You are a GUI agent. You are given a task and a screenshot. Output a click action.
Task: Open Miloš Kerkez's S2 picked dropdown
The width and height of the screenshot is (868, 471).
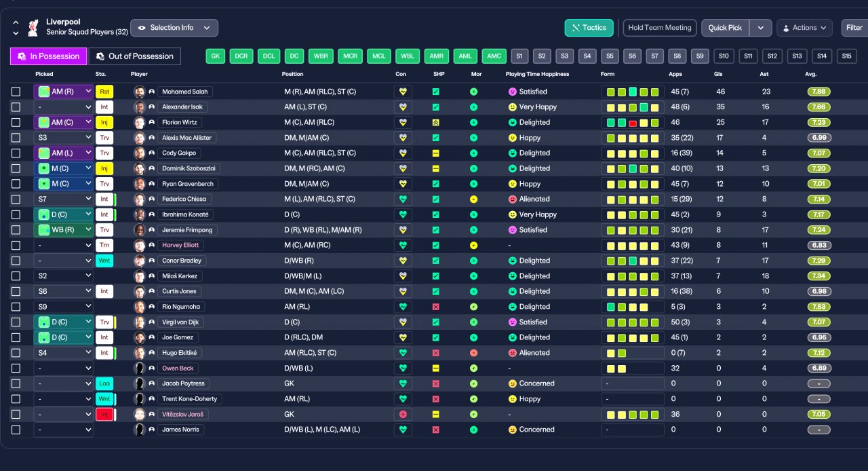pos(63,276)
